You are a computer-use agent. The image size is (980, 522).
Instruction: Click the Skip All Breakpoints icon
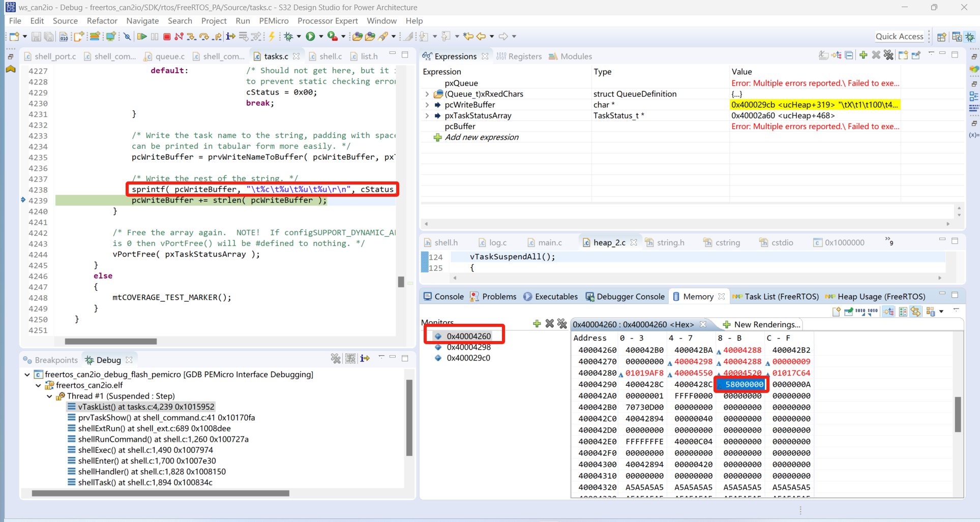coord(127,36)
